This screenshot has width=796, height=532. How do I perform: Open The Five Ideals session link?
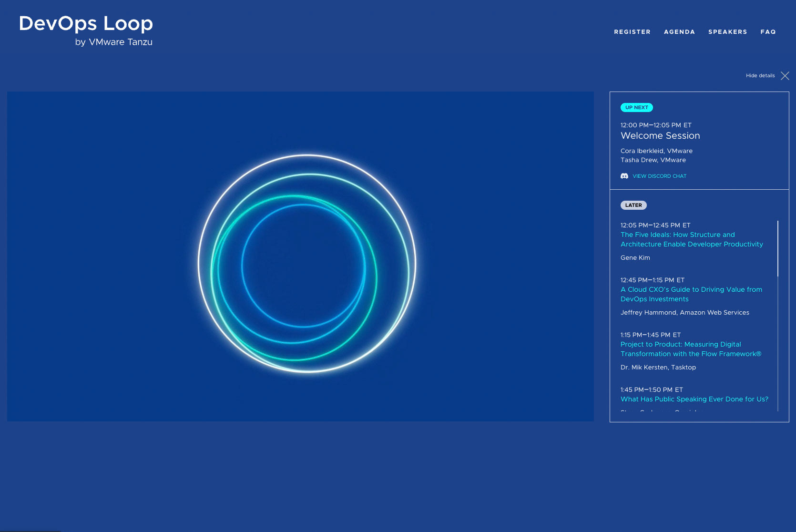pyautogui.click(x=692, y=239)
